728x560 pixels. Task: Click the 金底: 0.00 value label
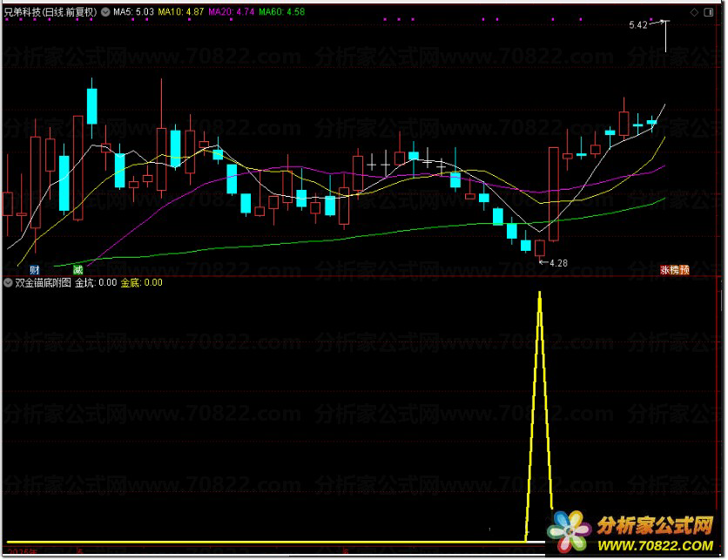click(x=142, y=282)
